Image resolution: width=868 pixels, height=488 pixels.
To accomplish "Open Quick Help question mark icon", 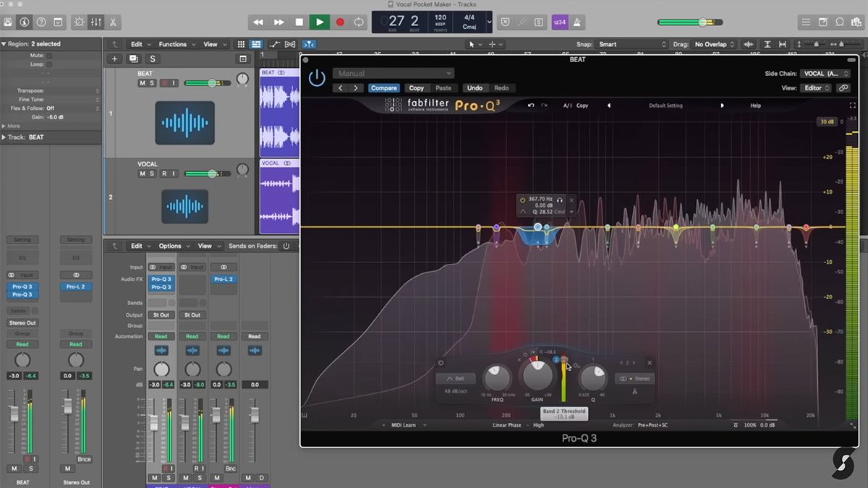I will coord(41,22).
